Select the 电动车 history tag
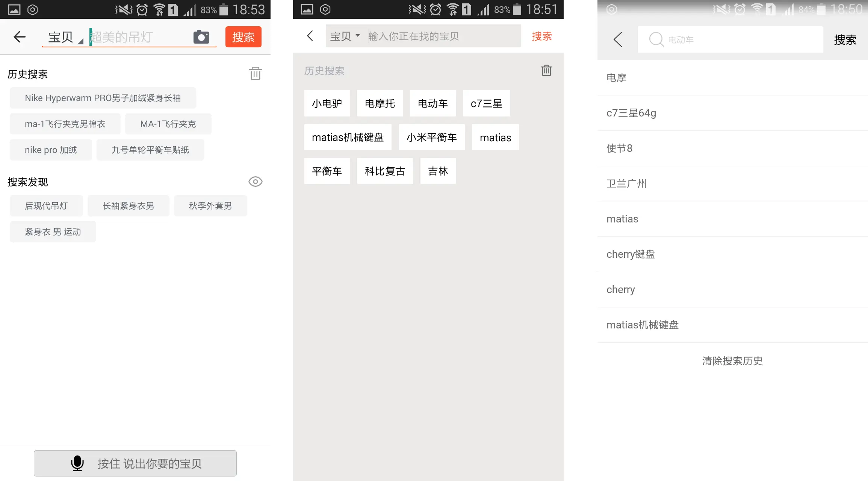 pyautogui.click(x=433, y=103)
